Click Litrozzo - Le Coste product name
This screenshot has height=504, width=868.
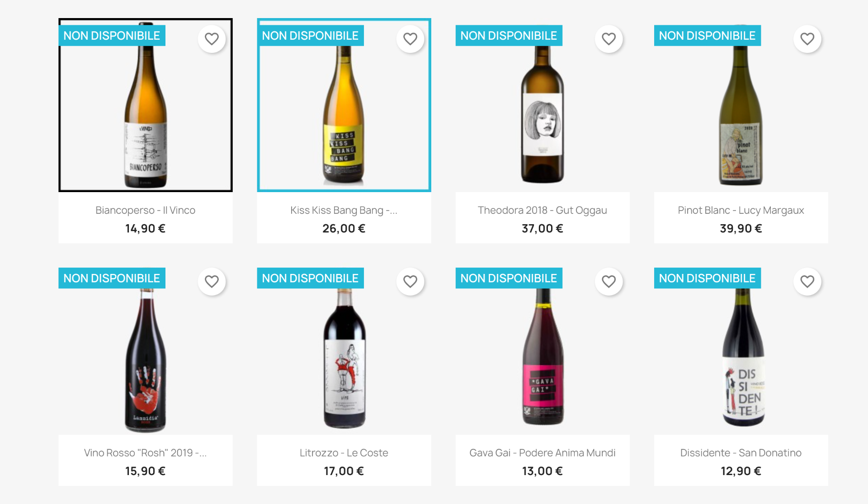pos(344,453)
